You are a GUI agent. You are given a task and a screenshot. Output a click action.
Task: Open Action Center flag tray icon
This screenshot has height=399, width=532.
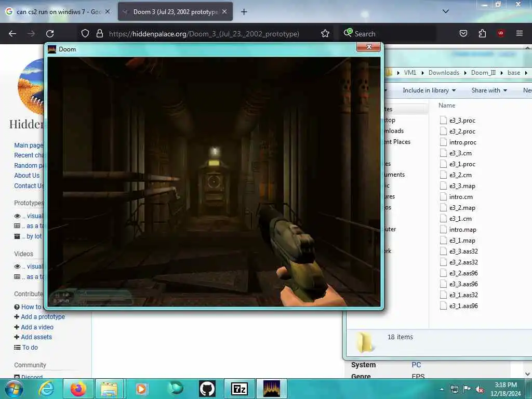[467, 389]
